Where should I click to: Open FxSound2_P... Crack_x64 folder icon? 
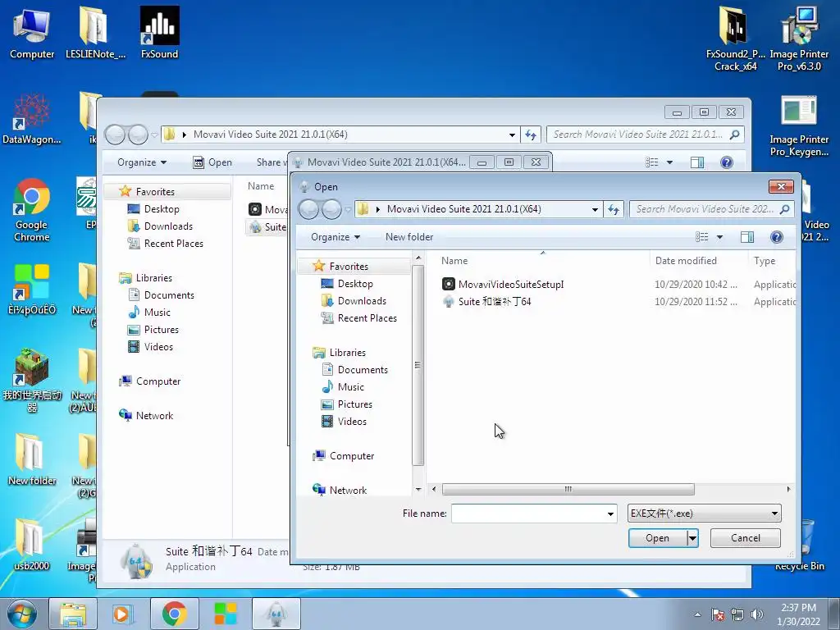point(735,39)
